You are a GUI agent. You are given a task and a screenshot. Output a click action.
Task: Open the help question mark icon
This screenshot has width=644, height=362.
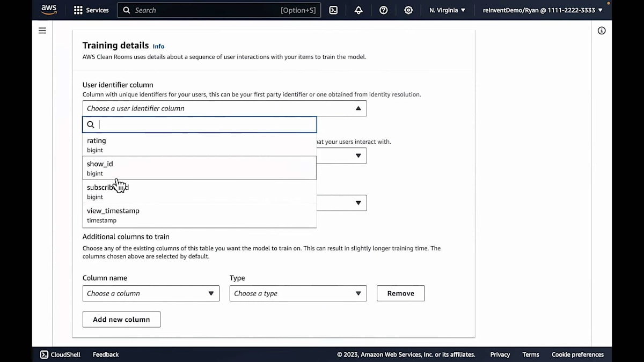(x=383, y=10)
